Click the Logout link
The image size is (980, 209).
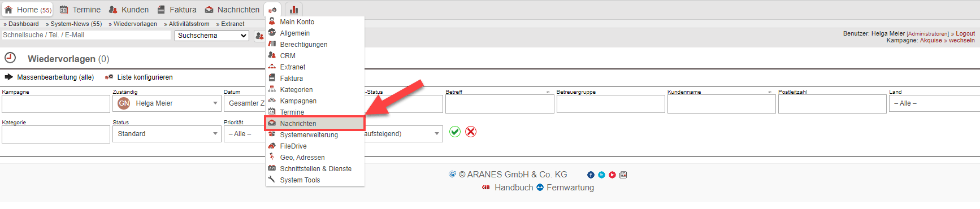[x=965, y=33]
